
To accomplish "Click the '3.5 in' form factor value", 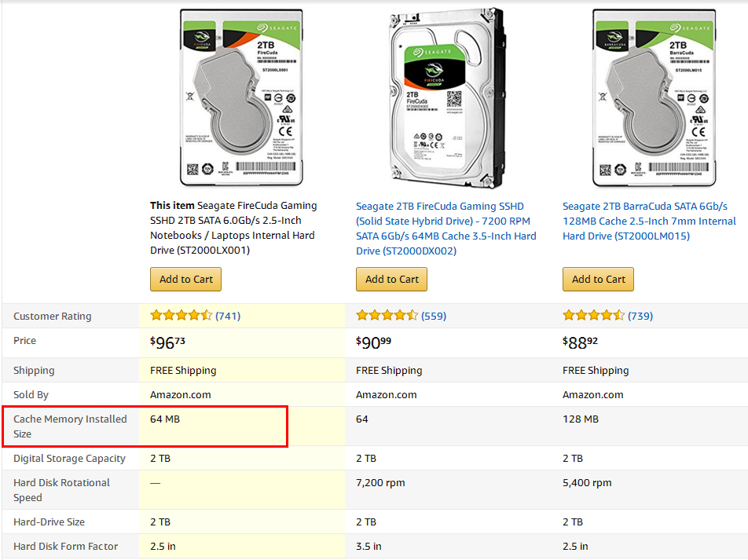I will (x=368, y=547).
